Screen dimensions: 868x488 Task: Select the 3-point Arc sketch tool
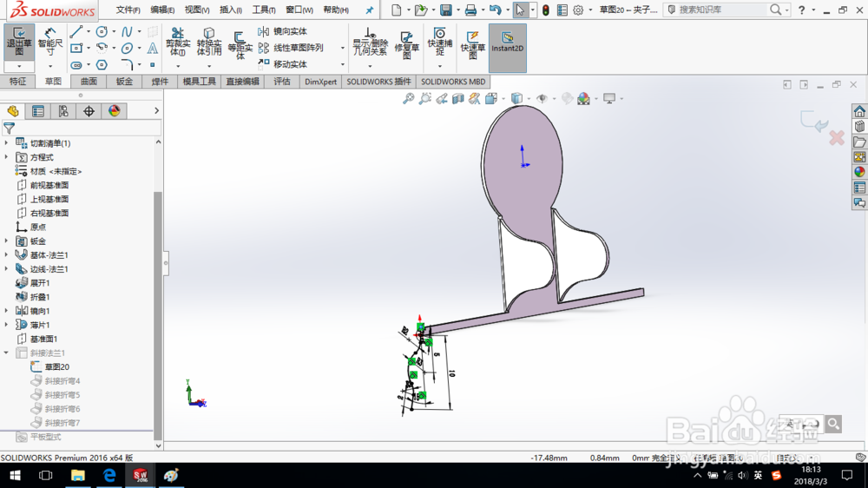102,48
